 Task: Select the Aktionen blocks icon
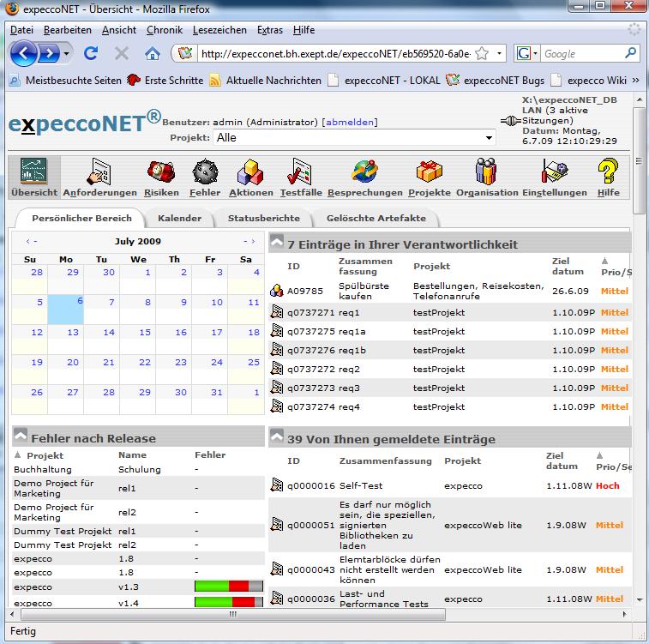coord(250,172)
